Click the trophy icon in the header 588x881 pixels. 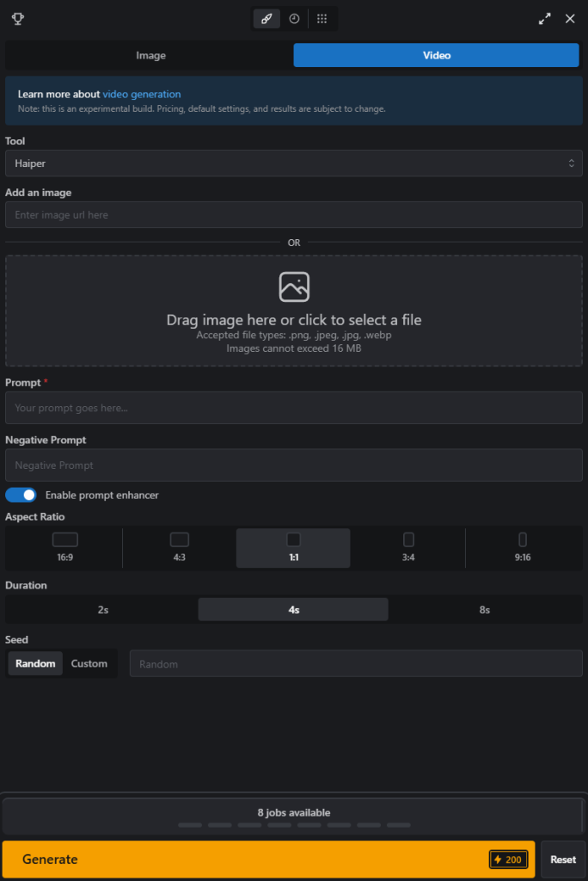click(x=17, y=17)
